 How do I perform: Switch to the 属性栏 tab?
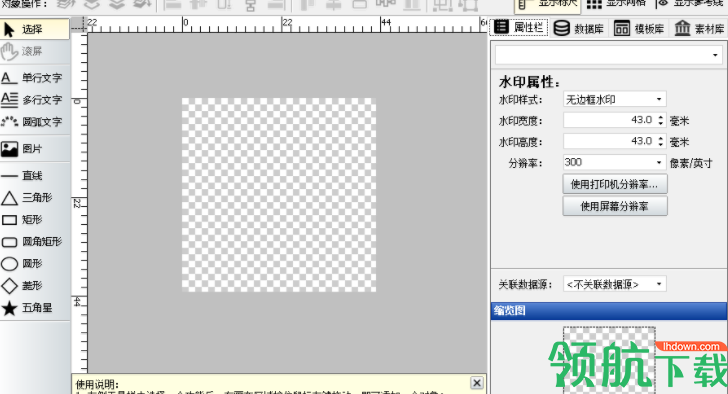520,28
